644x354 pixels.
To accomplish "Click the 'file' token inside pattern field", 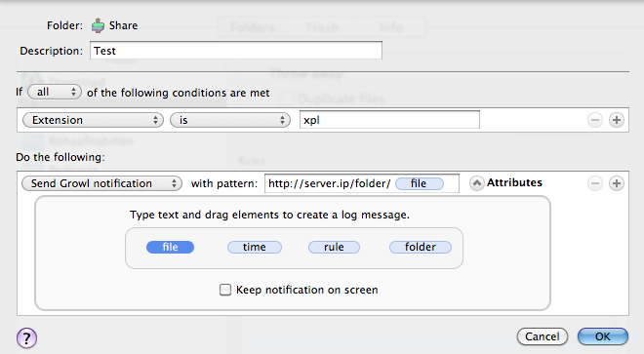I will click(419, 183).
